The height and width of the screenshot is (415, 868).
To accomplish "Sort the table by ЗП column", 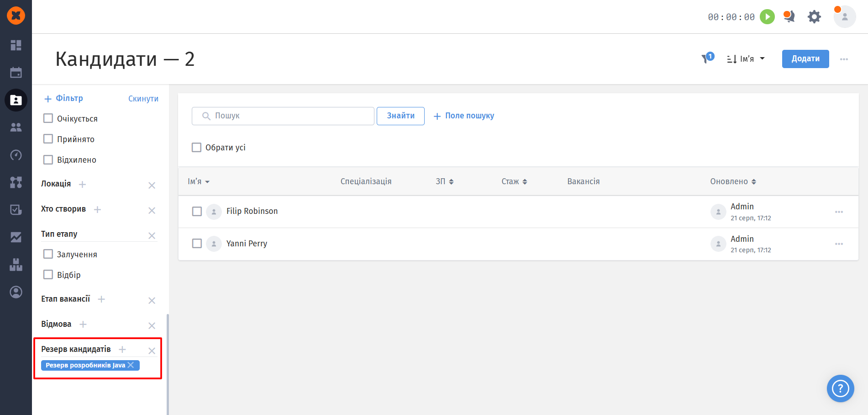I will [445, 181].
